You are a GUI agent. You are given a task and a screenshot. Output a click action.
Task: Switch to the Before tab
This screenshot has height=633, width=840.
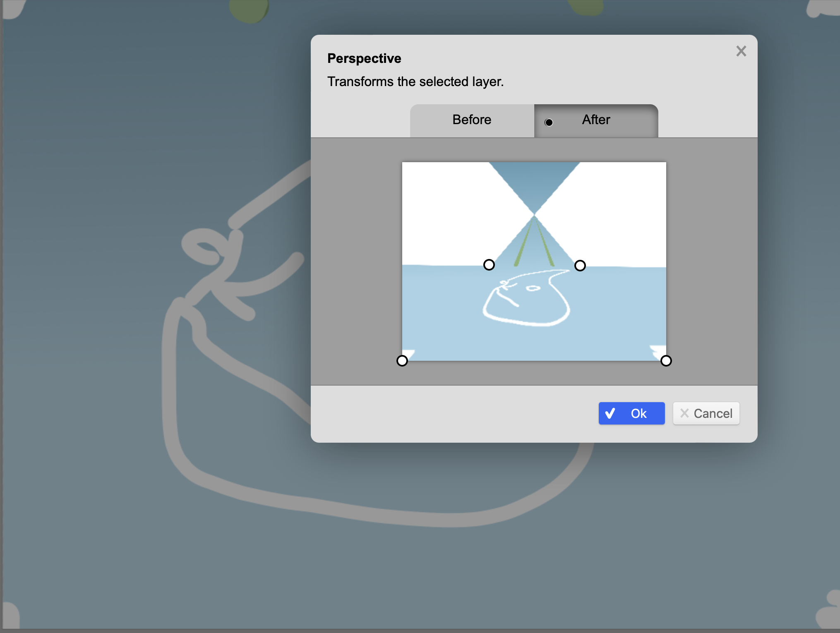pos(472,120)
